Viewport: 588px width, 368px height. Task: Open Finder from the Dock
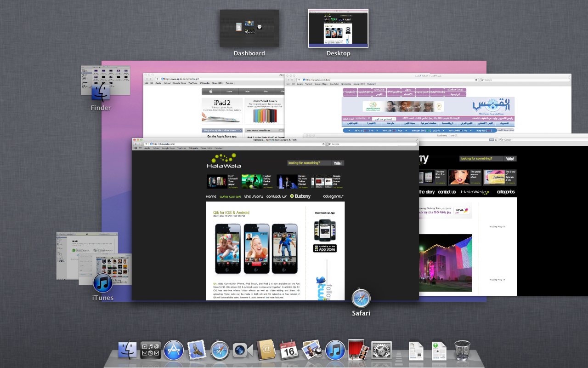128,351
